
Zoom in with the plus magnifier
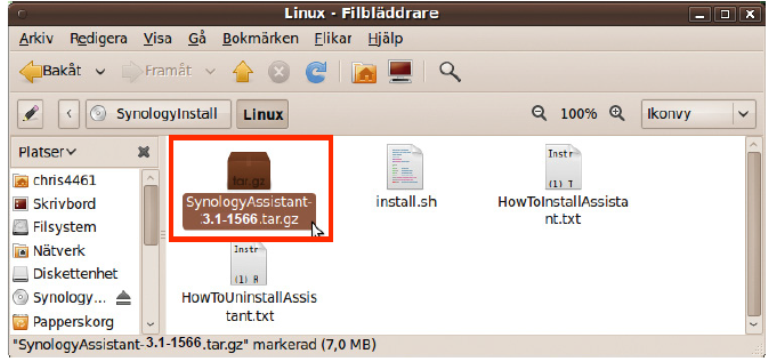click(x=617, y=114)
